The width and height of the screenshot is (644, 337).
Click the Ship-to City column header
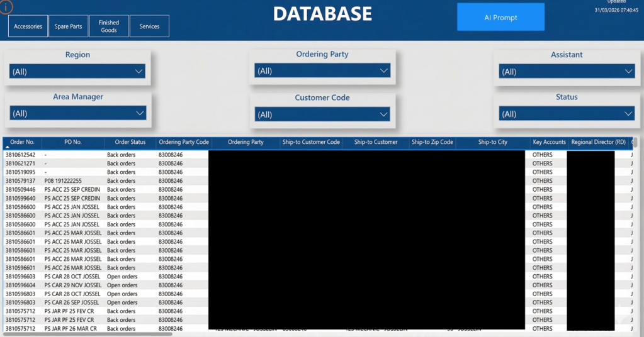click(x=493, y=142)
